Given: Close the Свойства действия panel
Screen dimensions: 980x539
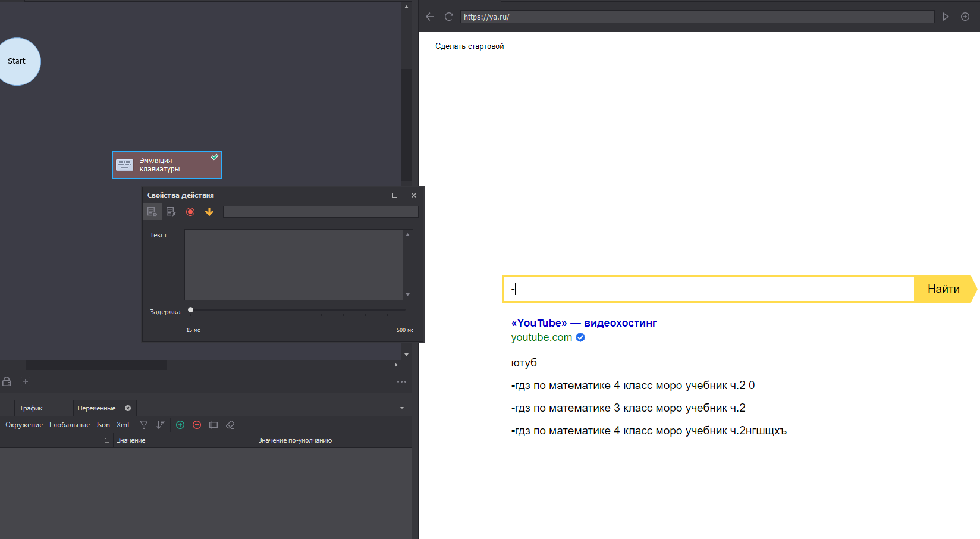Looking at the screenshot, I should point(414,195).
